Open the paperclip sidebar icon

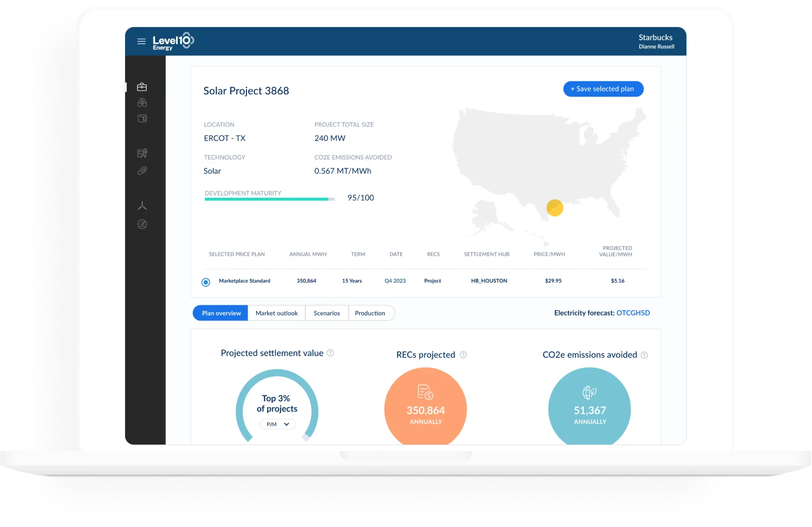click(x=142, y=171)
